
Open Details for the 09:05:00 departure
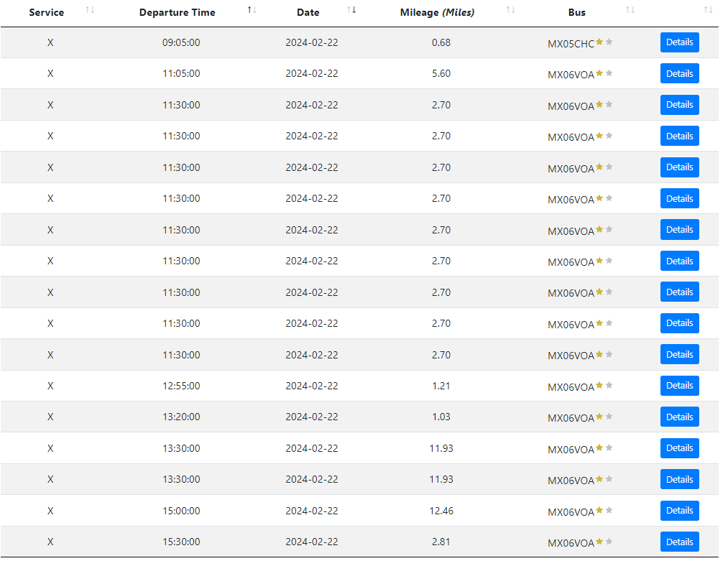click(679, 42)
